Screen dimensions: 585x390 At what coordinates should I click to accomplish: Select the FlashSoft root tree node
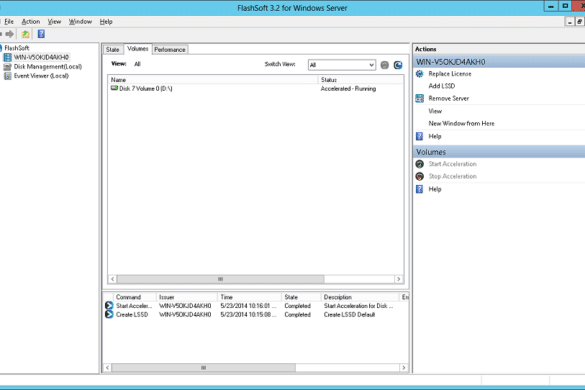(x=16, y=48)
